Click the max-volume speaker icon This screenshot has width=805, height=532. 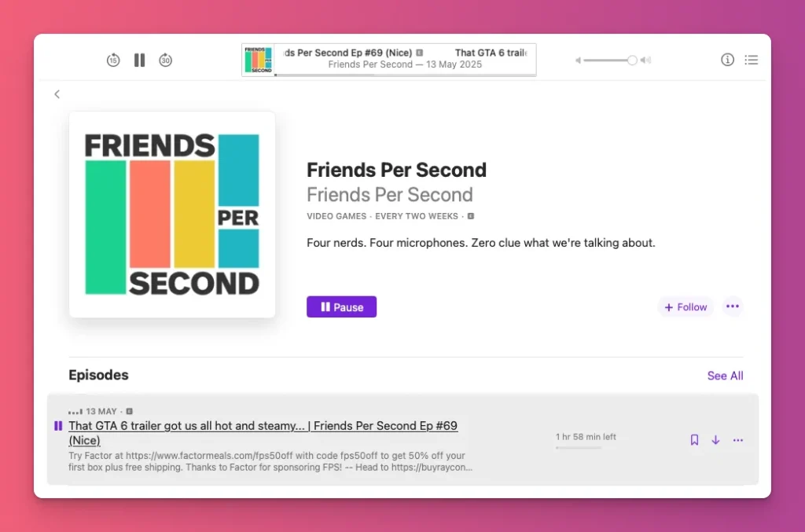point(646,61)
